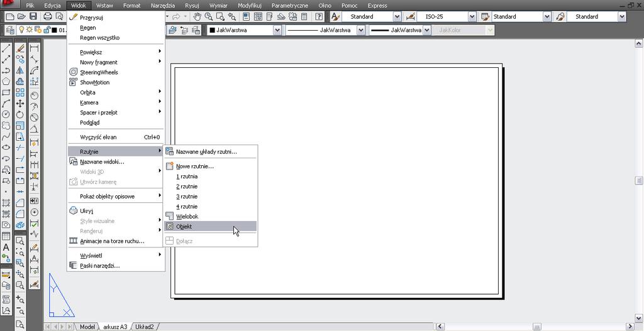Select the Erase modify tool
The image size is (644, 331).
[19, 48]
